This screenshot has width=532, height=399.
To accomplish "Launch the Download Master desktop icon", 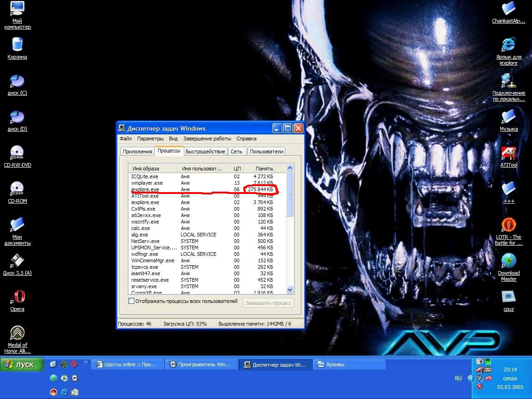I will click(x=508, y=267).
